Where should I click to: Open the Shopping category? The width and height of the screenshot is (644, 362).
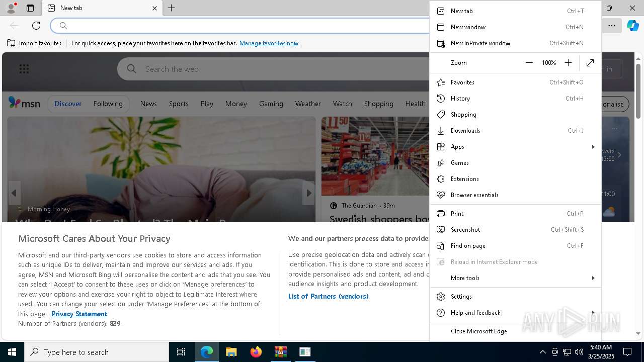pos(378,104)
